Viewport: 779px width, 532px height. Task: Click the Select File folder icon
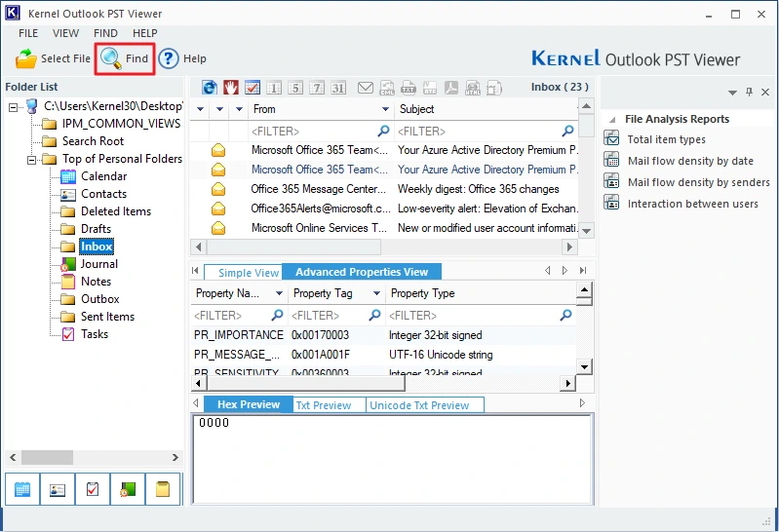25,58
